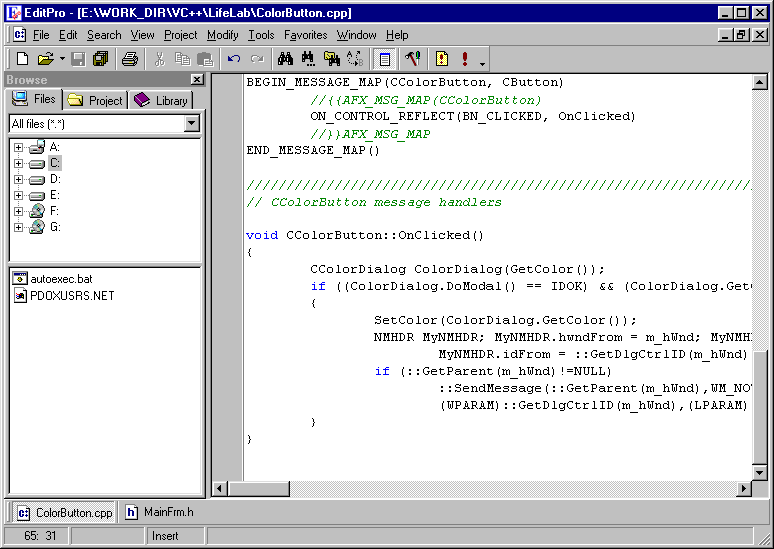Click the hammer build tool icon
The height and width of the screenshot is (549, 774).
point(413,59)
